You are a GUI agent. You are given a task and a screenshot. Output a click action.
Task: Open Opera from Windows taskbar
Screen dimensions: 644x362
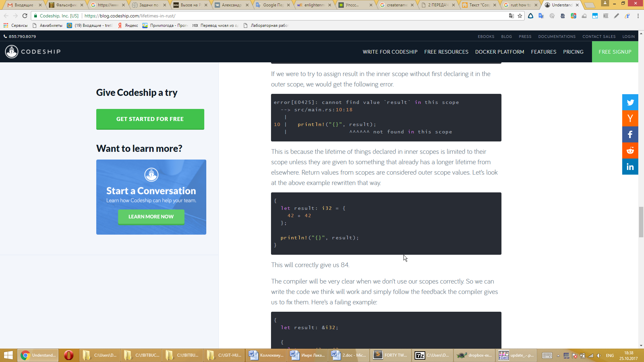69,355
